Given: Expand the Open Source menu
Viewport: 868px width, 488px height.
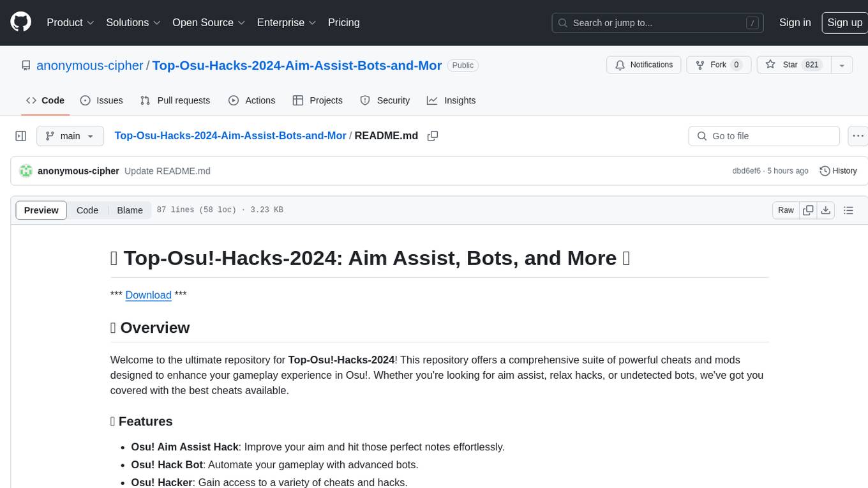Looking at the screenshot, I should [209, 22].
